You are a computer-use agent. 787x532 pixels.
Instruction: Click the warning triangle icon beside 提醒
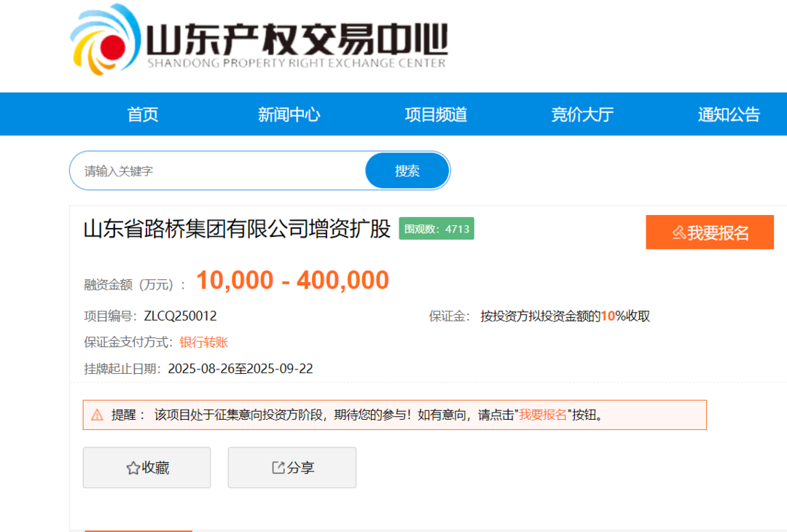click(97, 415)
